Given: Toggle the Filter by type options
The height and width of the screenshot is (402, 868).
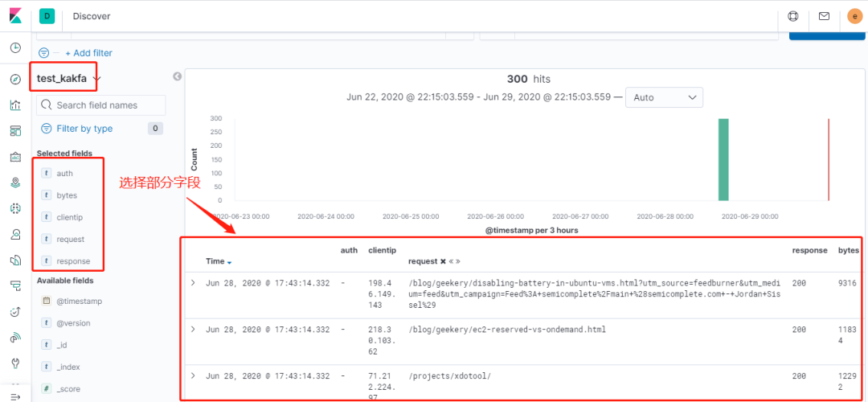Looking at the screenshot, I should [84, 129].
